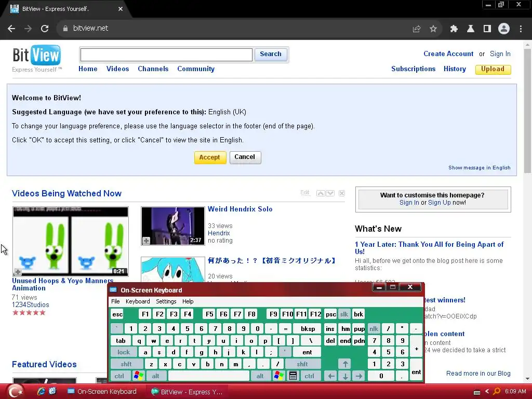Bookmark this page with the star icon

click(433, 29)
